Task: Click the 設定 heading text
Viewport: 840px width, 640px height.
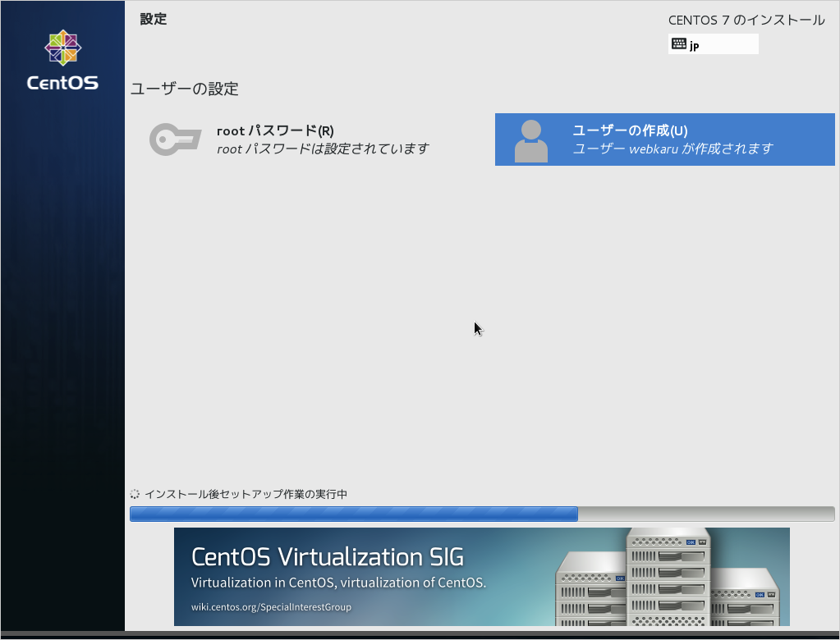Action: click(154, 19)
